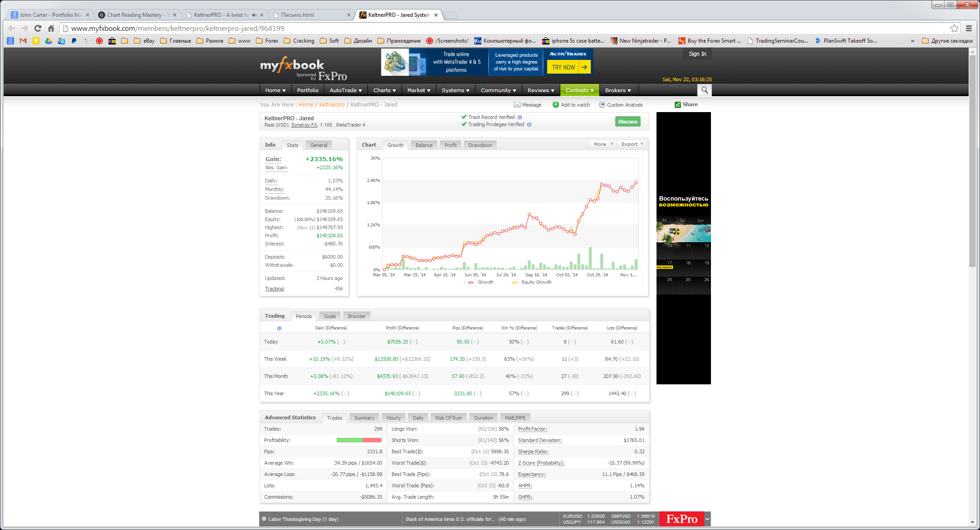
Task: Click the Message envelope icon
Action: tap(517, 105)
